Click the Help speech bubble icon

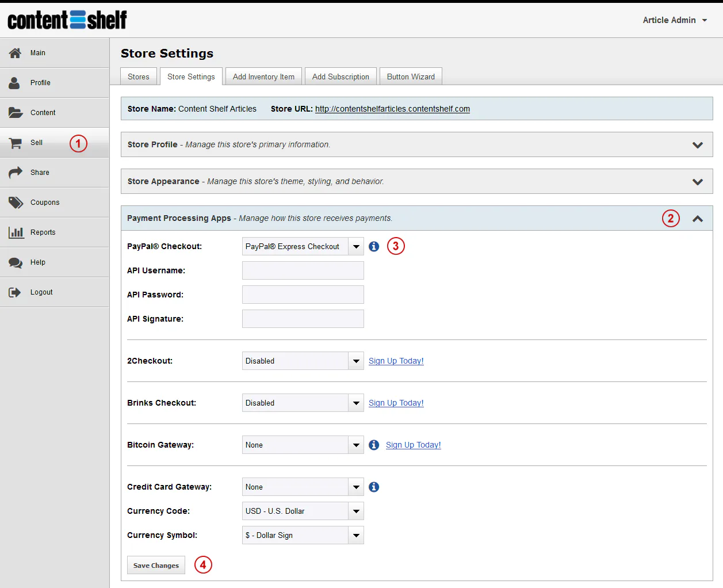pos(16,262)
